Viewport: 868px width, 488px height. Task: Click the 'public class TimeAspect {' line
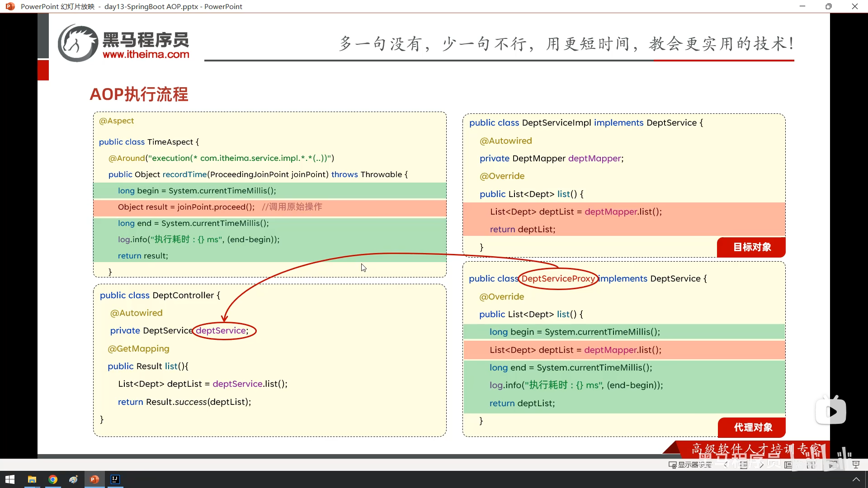149,142
